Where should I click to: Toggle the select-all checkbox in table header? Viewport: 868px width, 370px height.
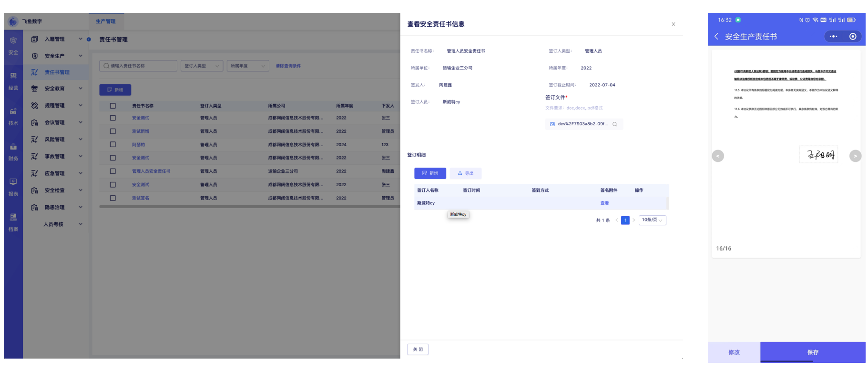[x=113, y=106]
